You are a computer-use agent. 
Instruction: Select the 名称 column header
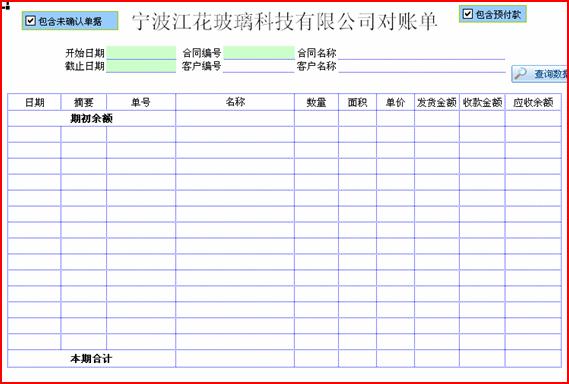coord(235,102)
